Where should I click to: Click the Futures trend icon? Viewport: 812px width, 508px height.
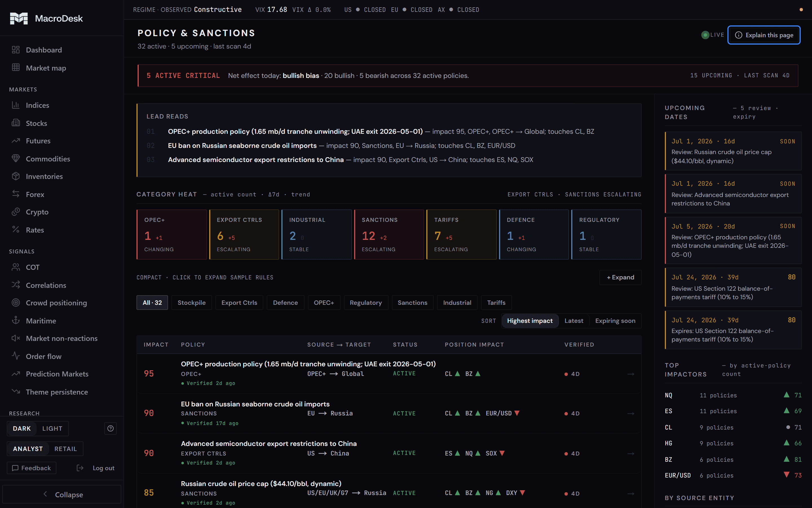point(16,141)
